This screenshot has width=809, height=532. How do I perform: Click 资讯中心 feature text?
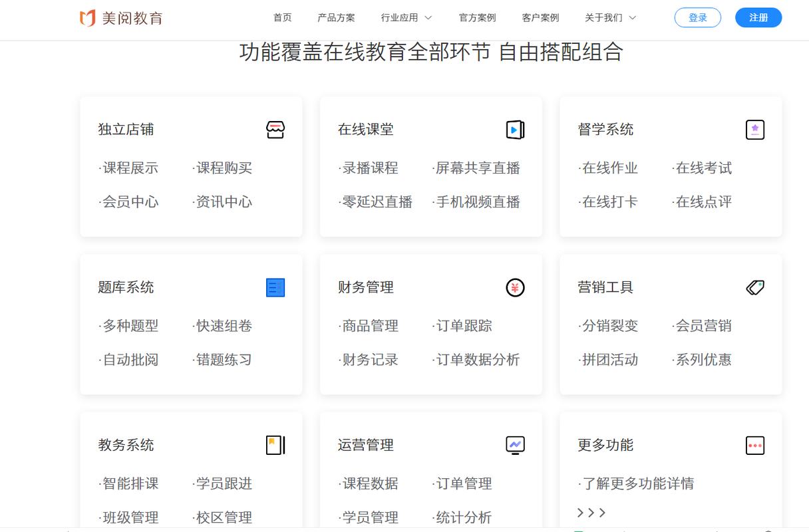point(222,202)
